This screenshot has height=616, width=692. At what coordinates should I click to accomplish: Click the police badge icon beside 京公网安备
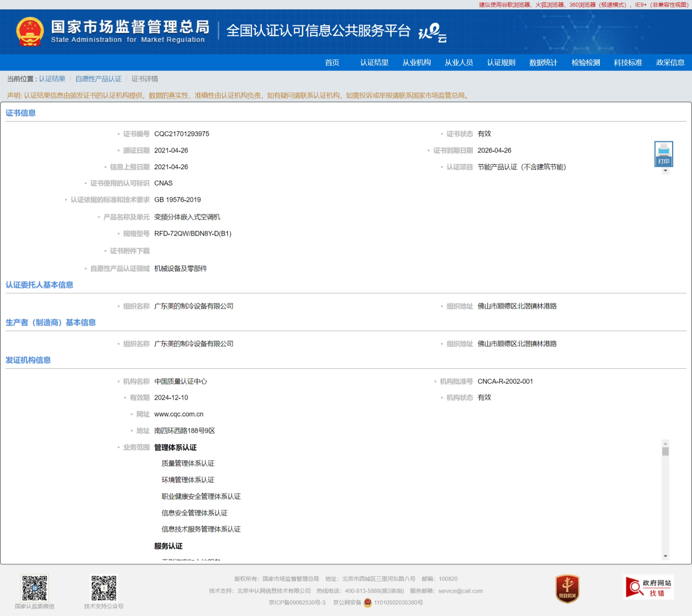368,603
